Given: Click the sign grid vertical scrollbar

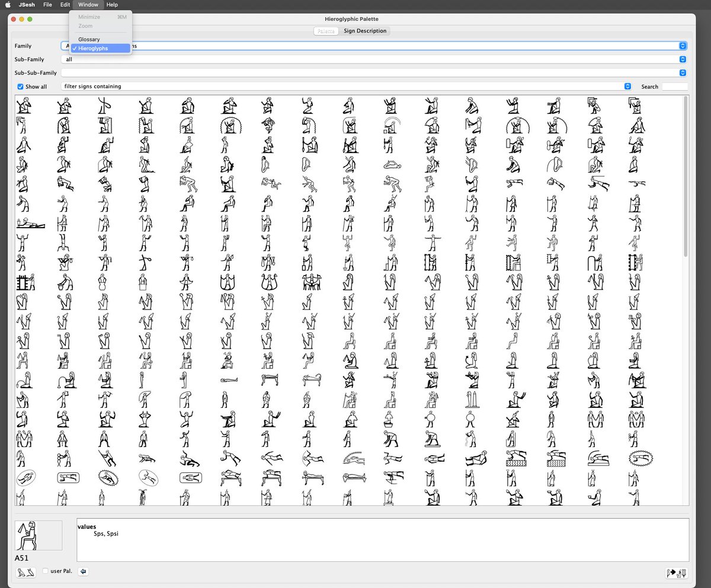Looking at the screenshot, I should pyautogui.click(x=686, y=177).
